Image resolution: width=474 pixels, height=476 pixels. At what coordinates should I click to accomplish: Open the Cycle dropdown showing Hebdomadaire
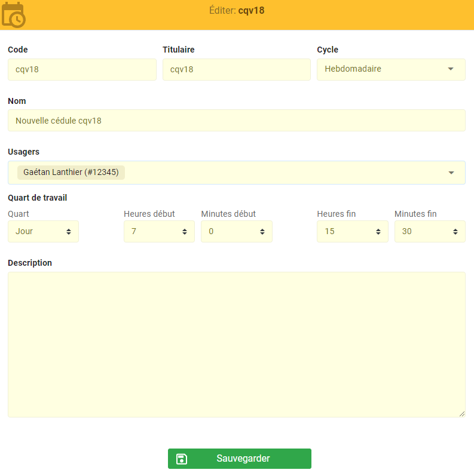coord(391,69)
